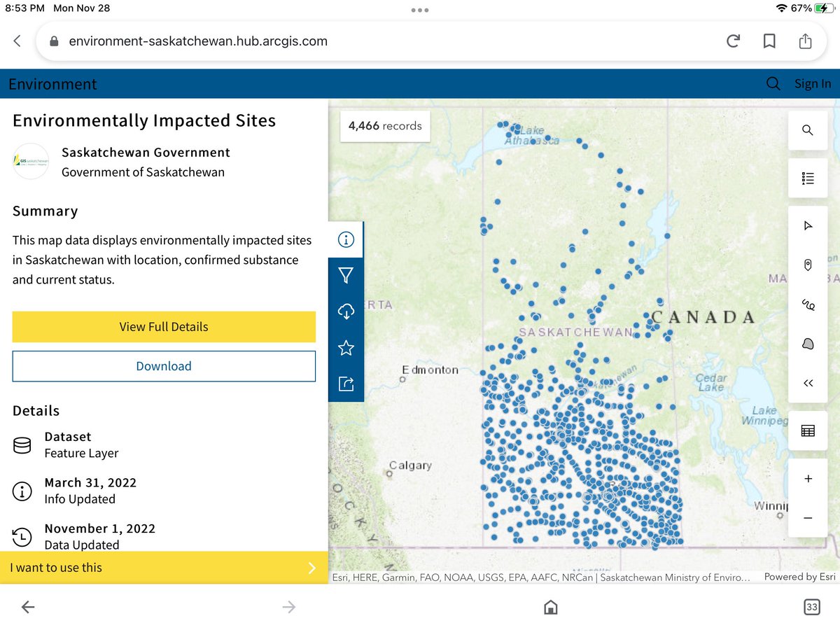This screenshot has width=840, height=630.
Task: Navigate back with the bottom left arrow
Action: 28,608
